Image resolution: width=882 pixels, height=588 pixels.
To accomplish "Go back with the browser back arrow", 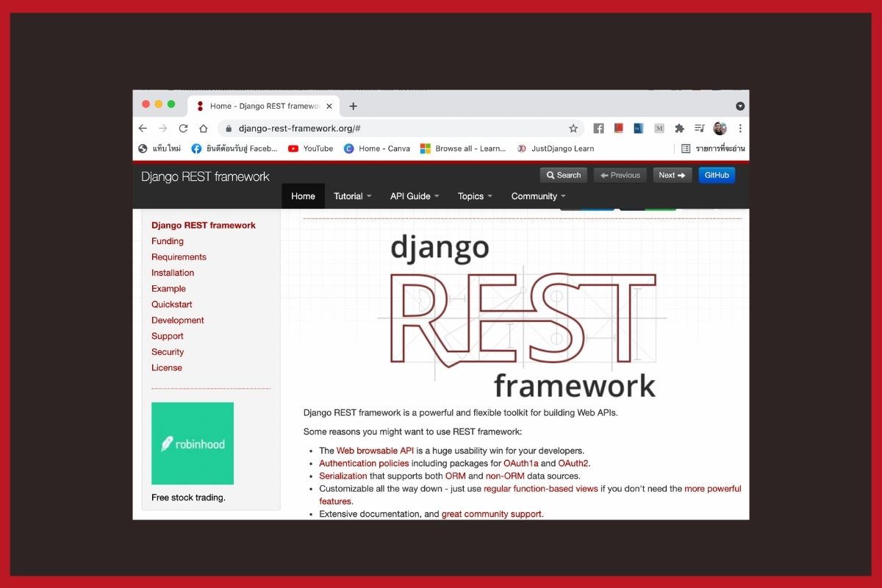I will point(143,128).
